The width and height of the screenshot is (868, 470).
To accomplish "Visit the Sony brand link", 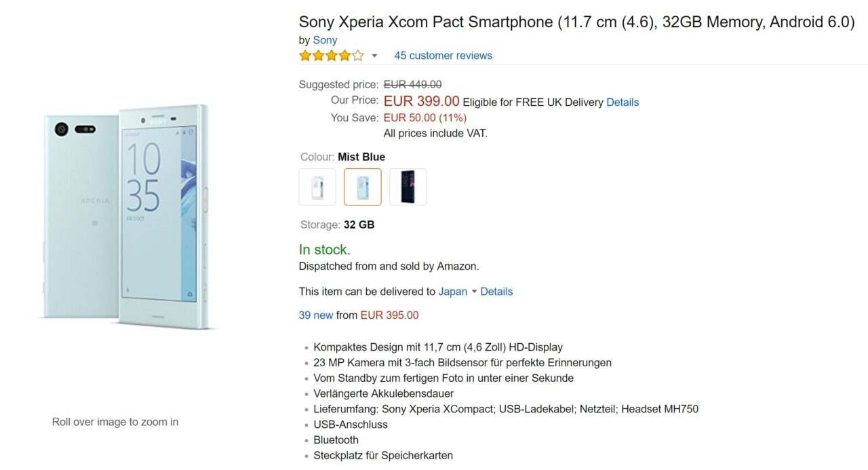I will 325,40.
